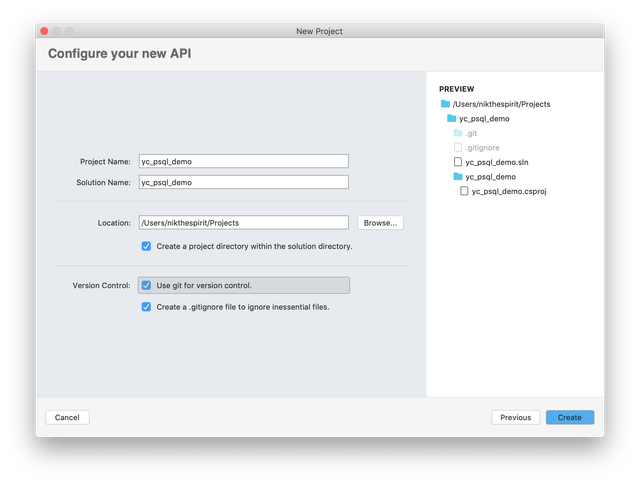The height and width of the screenshot is (484, 640).
Task: Cancel the new project dialog
Action: tap(67, 417)
